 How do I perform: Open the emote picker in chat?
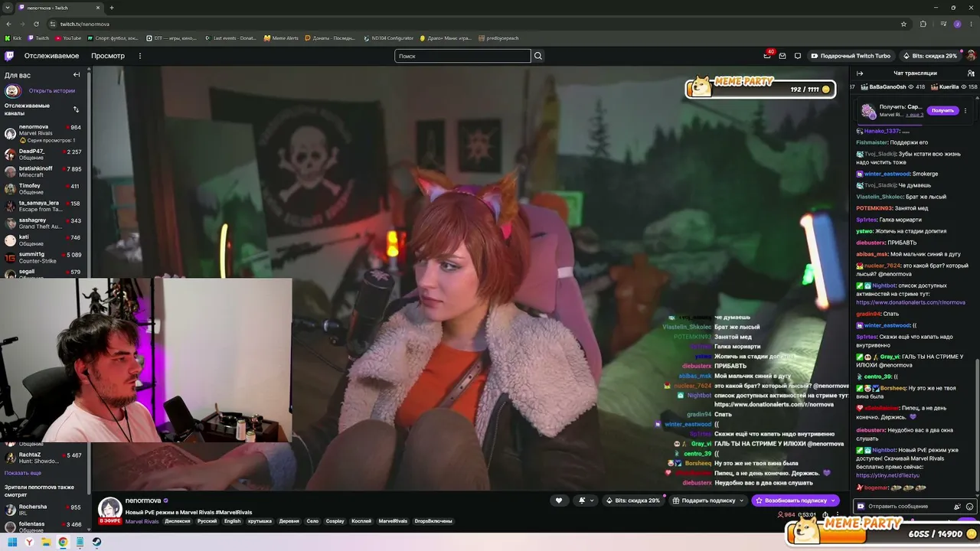click(x=970, y=506)
